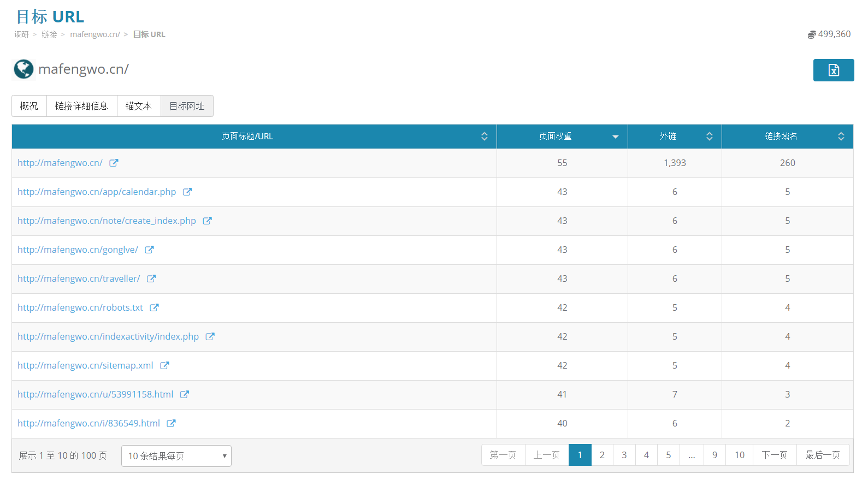Click the 下一页 next page button
Viewport: 868px width, 480px height.
tap(775, 455)
